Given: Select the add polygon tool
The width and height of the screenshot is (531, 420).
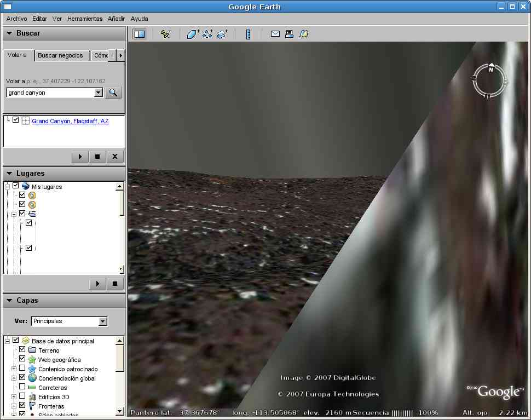Looking at the screenshot, I should pyautogui.click(x=193, y=34).
